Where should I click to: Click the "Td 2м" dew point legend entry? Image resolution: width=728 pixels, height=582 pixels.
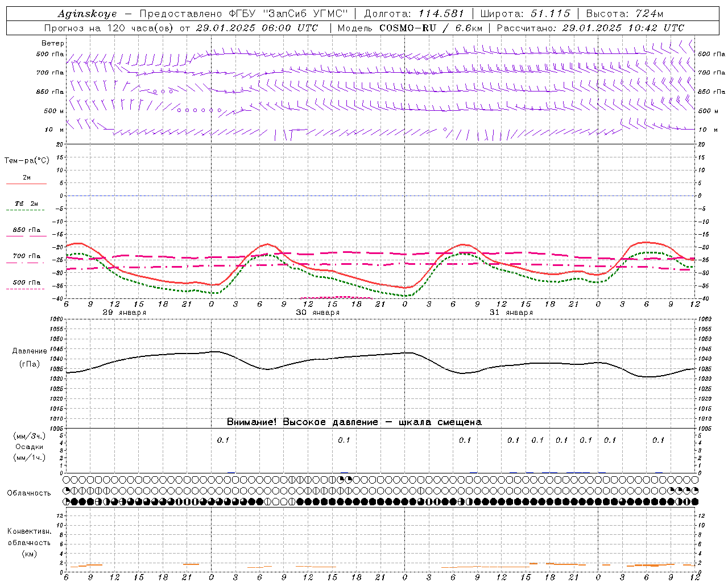point(26,203)
